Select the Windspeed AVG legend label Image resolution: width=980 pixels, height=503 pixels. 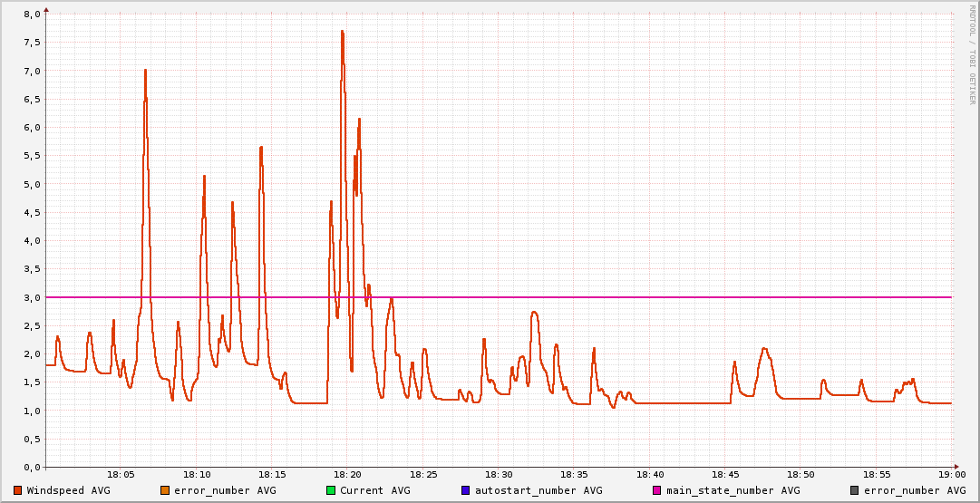[x=68, y=490]
